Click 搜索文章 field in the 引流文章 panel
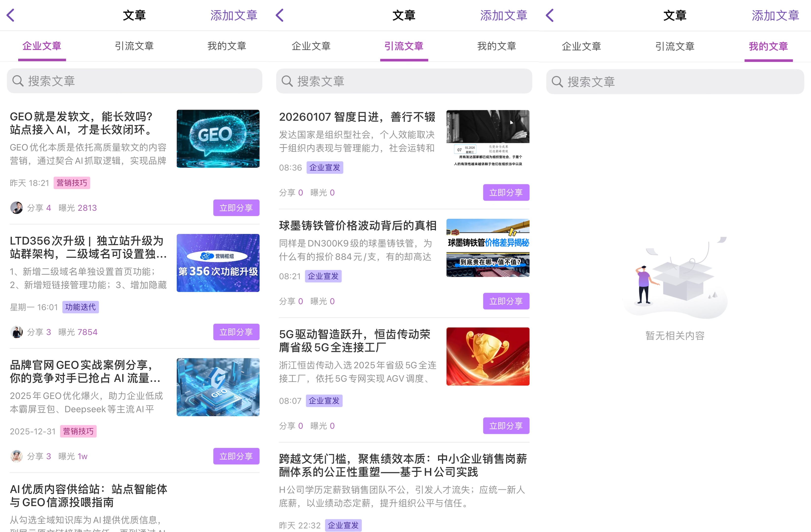The width and height of the screenshot is (811, 532). click(404, 81)
